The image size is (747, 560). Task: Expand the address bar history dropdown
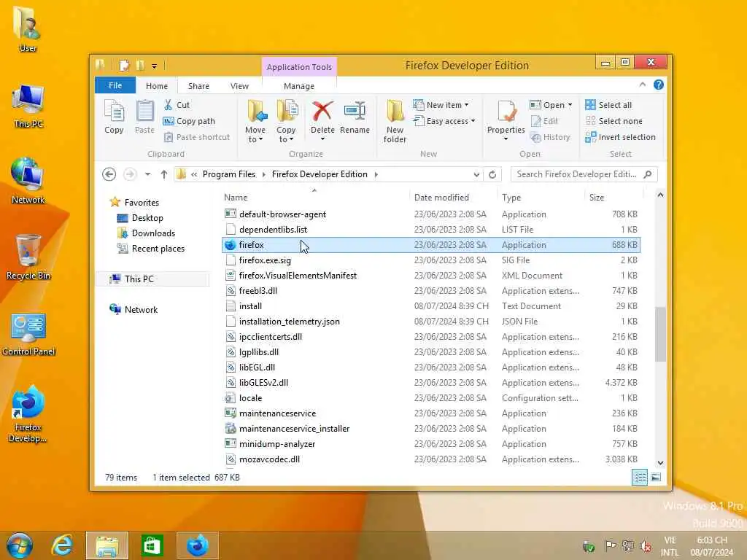(x=476, y=174)
